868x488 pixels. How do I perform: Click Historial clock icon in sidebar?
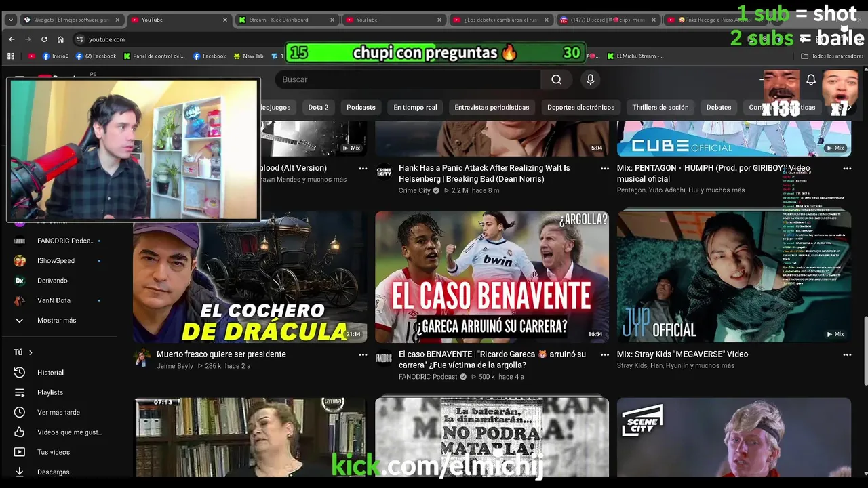pos(20,373)
